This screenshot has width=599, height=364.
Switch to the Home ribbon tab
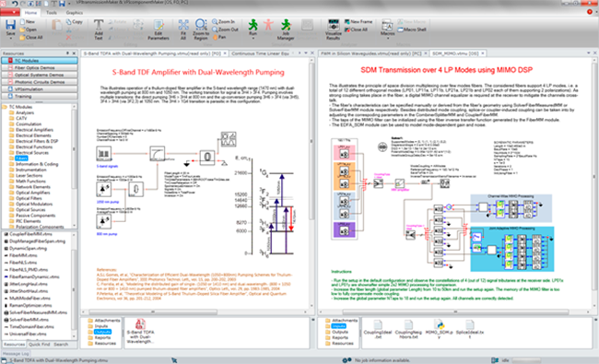pyautogui.click(x=30, y=13)
